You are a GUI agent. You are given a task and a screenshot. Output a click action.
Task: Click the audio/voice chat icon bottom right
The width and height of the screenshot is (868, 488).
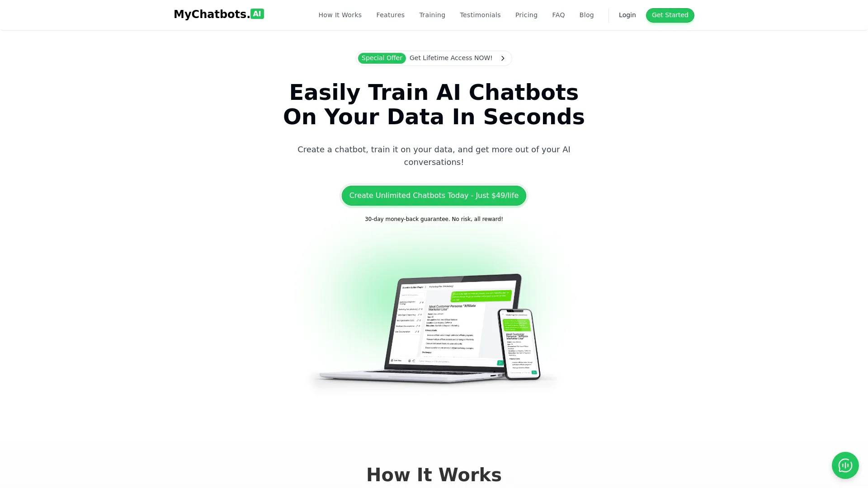tap(845, 465)
